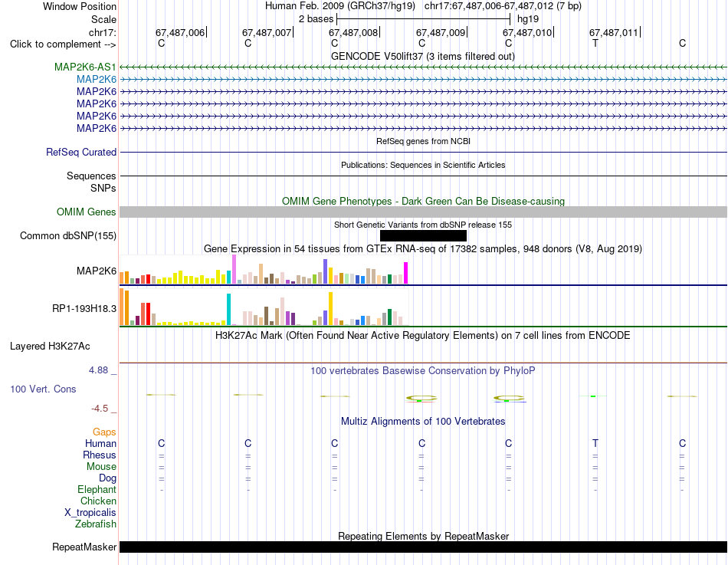The height and width of the screenshot is (565, 728).
Task: Click position label 67,487,009
Action: tap(441, 32)
